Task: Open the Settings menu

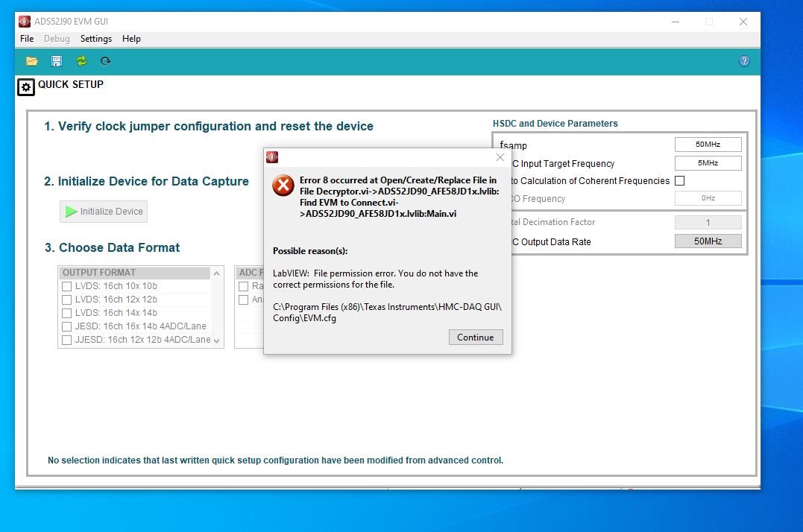Action: 95,39
